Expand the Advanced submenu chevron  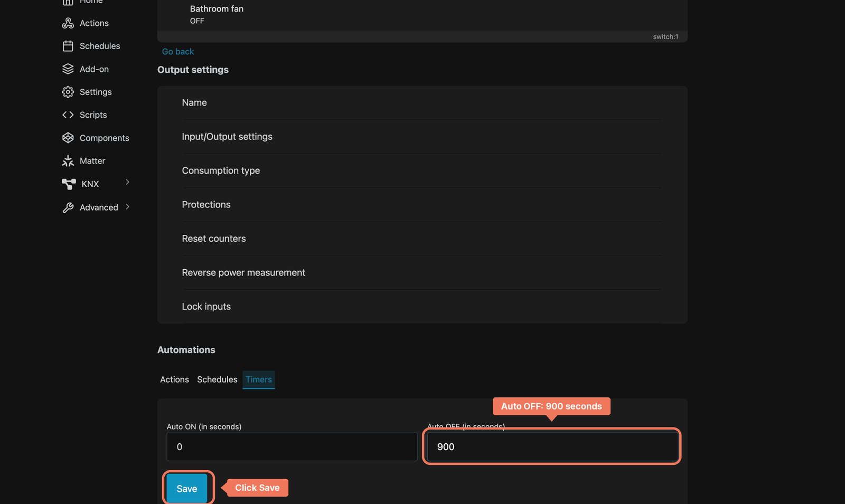click(x=127, y=207)
